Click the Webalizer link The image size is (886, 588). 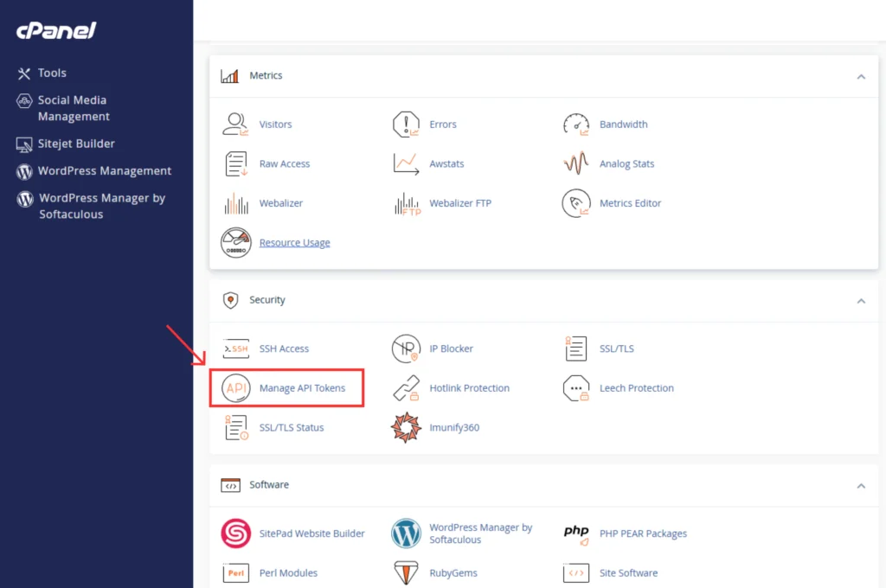[x=281, y=203]
